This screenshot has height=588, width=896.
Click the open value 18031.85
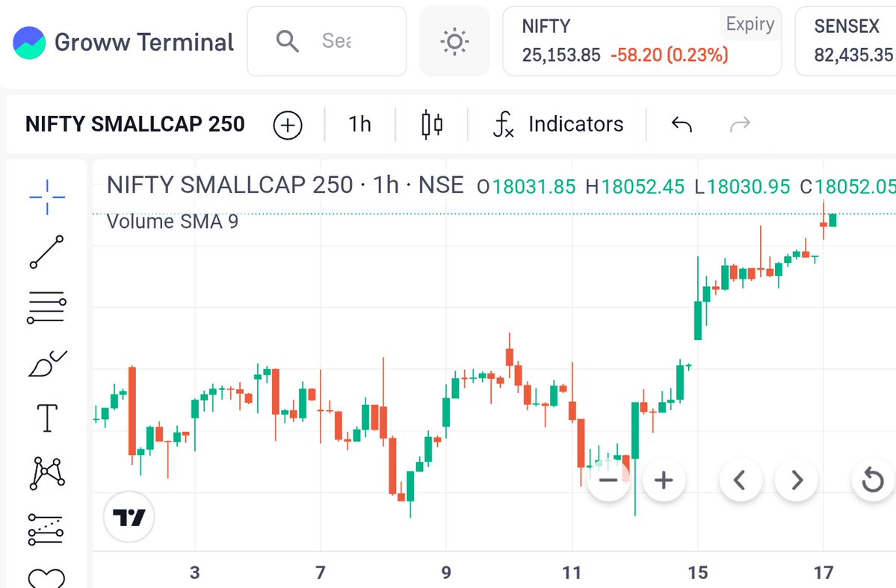[534, 186]
